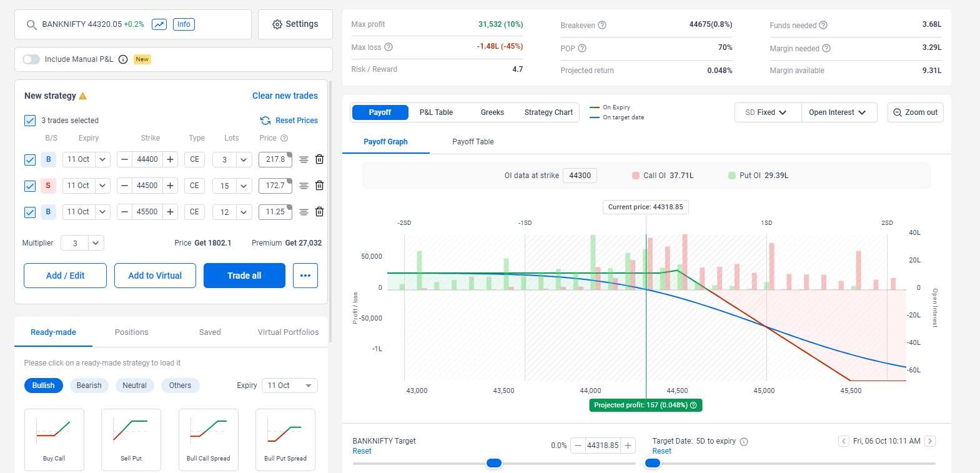980x473 pixels.
Task: Increase strike on the 44400 row
Action: [170, 159]
